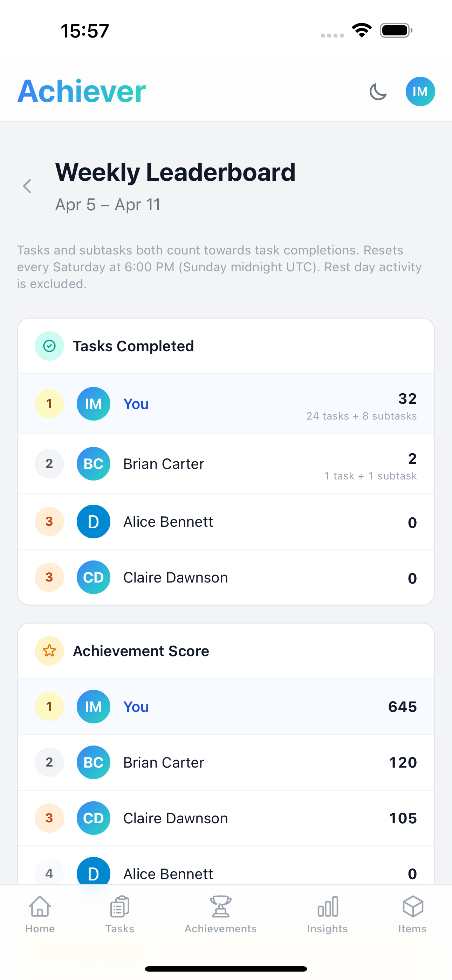The height and width of the screenshot is (980, 452).
Task: Toggle dark mode with the moon icon
Action: point(378,92)
